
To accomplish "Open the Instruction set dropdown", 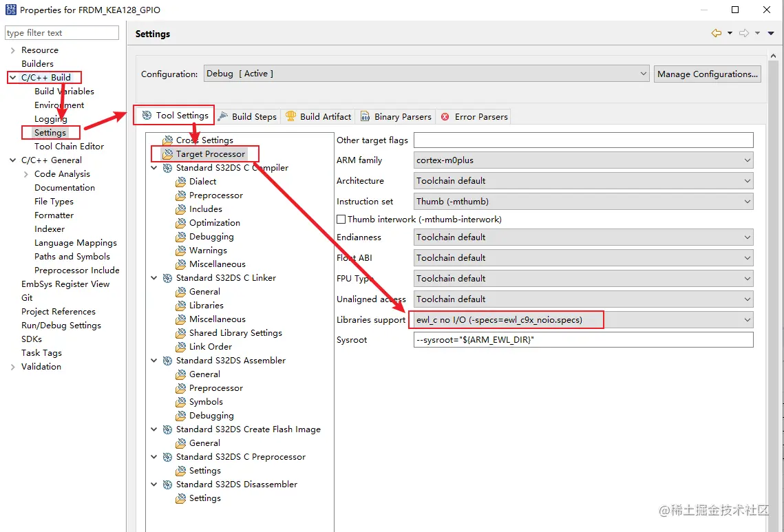I will 583,202.
